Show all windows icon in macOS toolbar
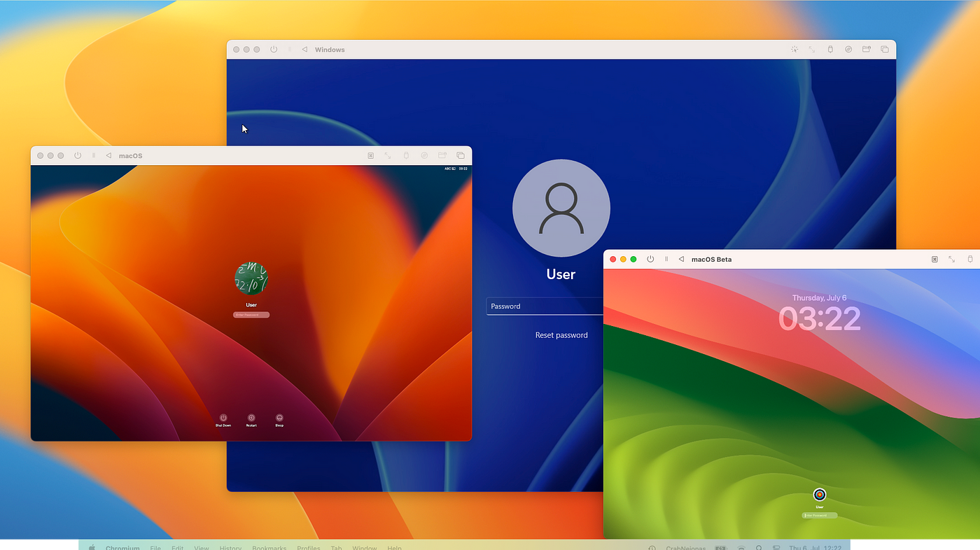 (461, 155)
